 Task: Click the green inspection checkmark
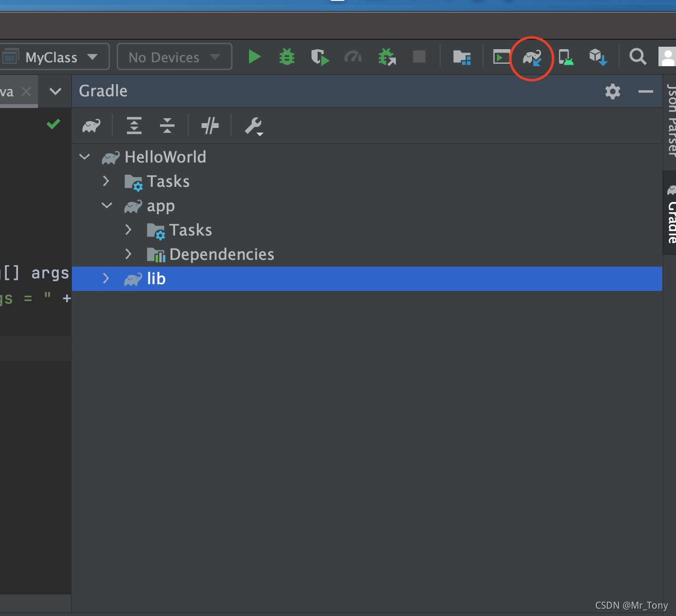53,124
